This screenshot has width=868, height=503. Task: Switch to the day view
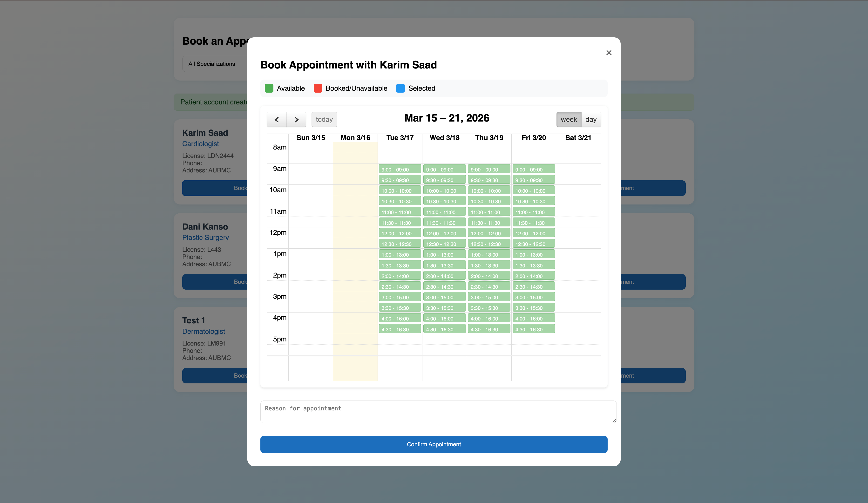point(591,120)
